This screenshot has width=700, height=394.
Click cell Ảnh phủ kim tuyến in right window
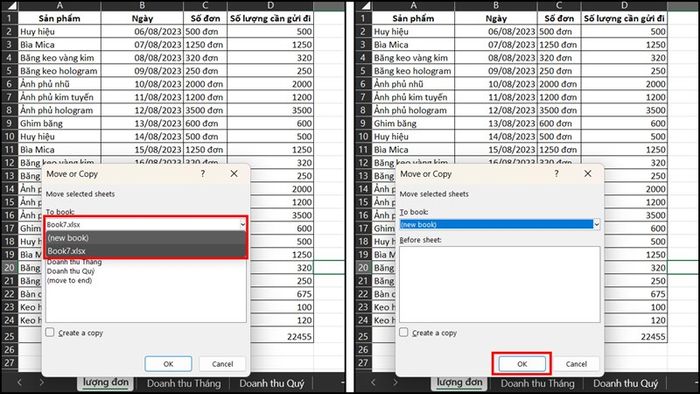413,97
